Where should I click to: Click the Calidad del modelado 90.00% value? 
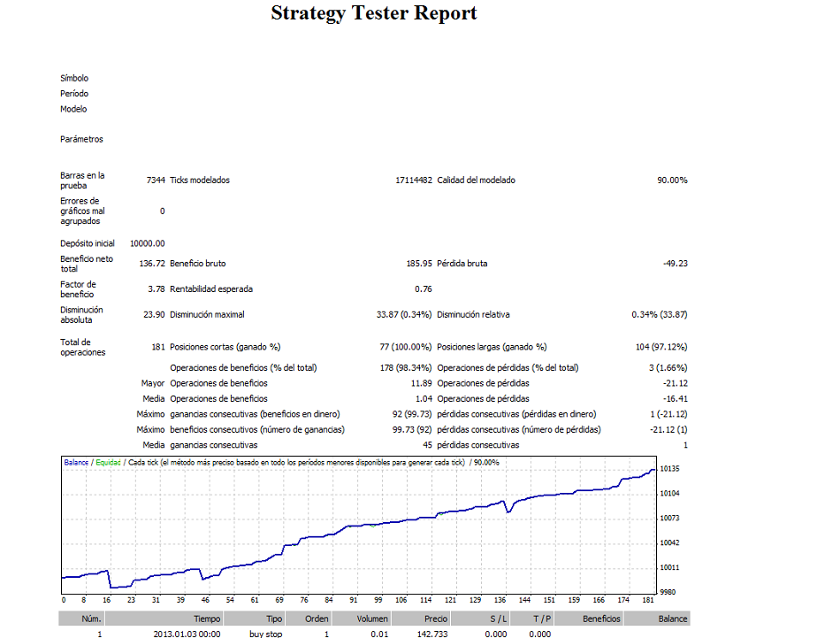[671, 181]
